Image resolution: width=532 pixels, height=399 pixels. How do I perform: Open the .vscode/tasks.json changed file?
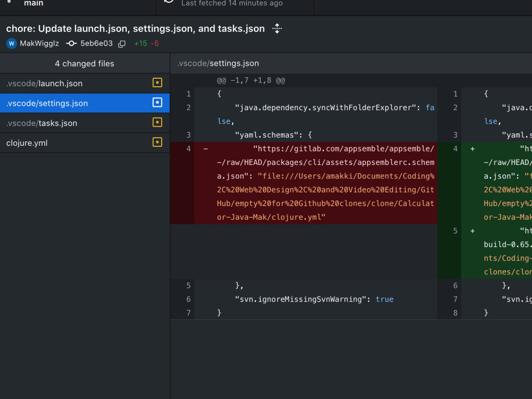click(85, 123)
